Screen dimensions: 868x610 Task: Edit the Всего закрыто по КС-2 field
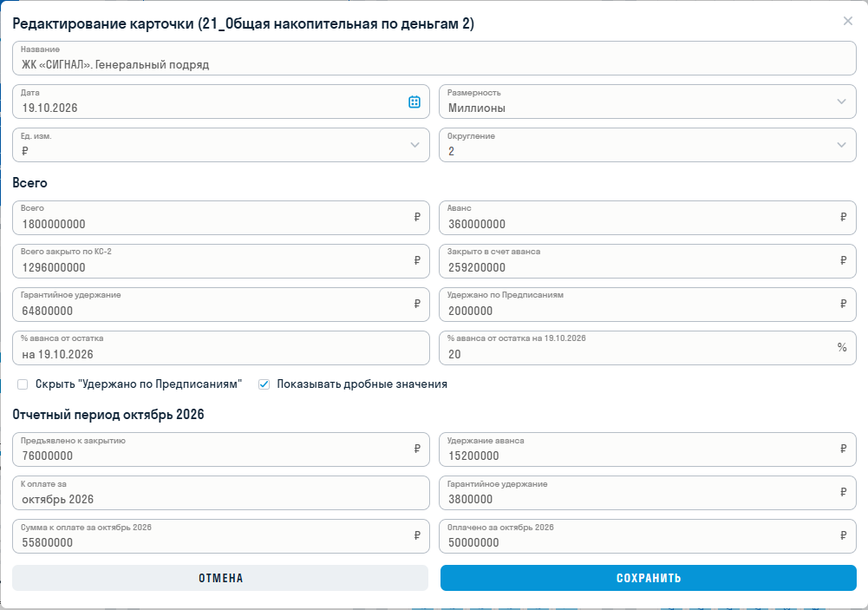221,261
